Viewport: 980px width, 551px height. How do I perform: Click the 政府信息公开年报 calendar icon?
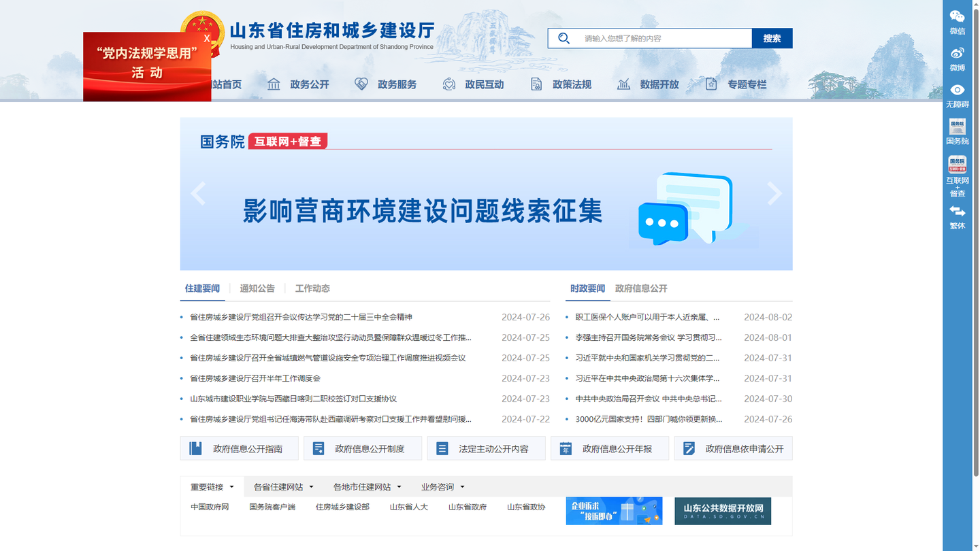tap(566, 448)
